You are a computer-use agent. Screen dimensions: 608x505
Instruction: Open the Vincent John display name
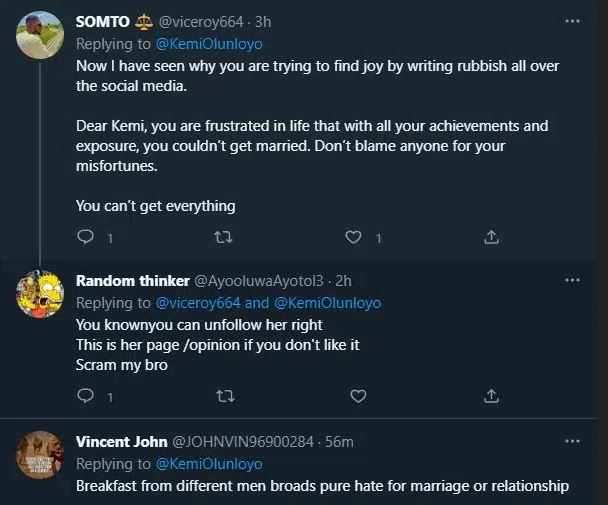121,441
